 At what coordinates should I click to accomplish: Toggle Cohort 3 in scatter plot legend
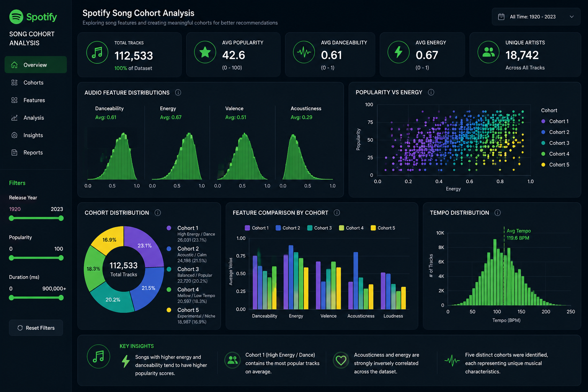point(555,143)
